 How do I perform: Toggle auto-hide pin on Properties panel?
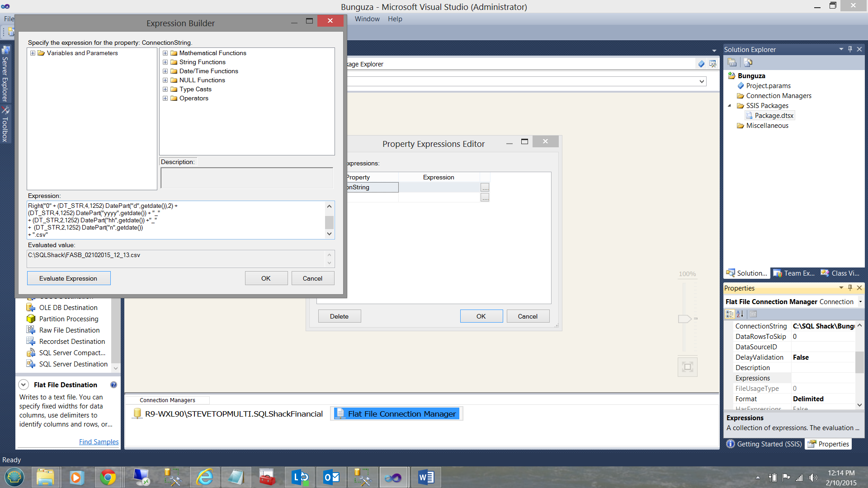850,288
